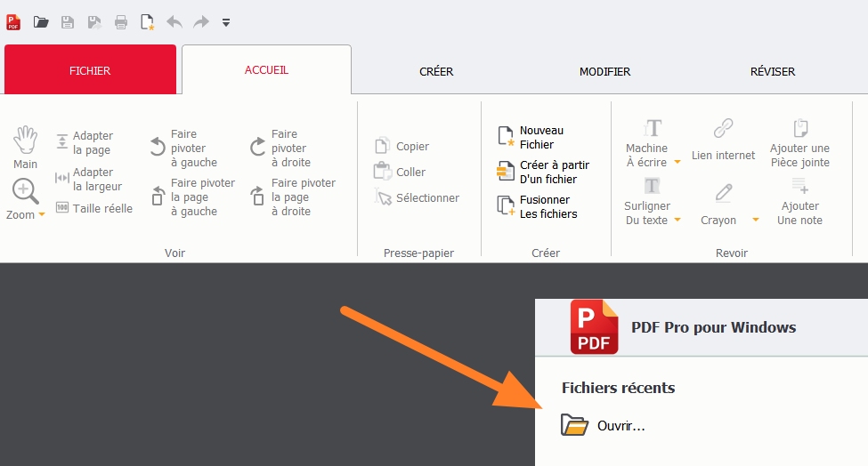Click the Copier button
Screen dimensions: 868x466
402,146
